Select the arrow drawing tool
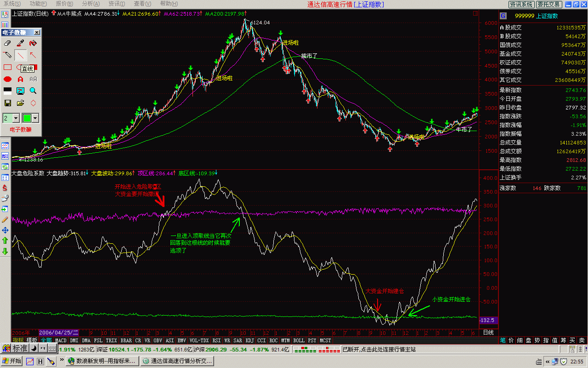The height and width of the screenshot is (368, 588). click(33, 55)
